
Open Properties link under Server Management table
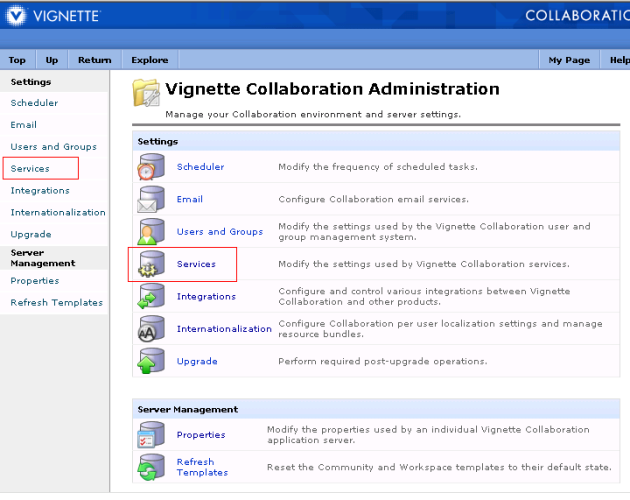click(x=201, y=435)
